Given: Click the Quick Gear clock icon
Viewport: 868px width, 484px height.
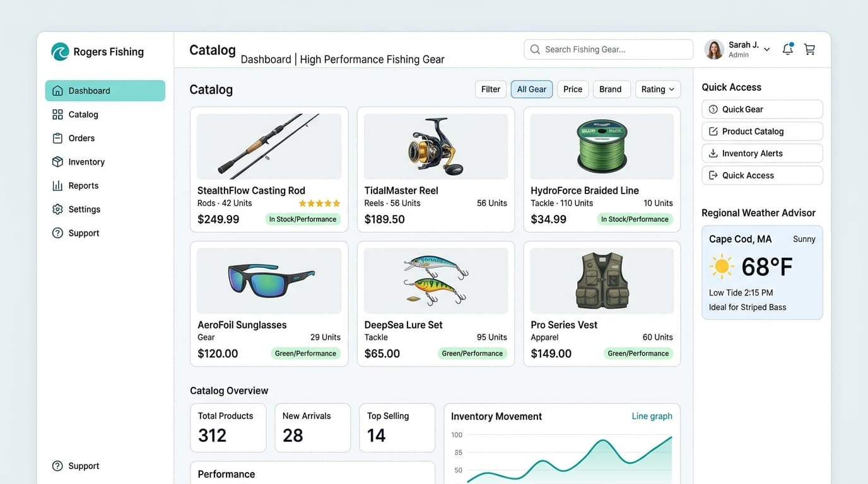Looking at the screenshot, I should pyautogui.click(x=713, y=109).
